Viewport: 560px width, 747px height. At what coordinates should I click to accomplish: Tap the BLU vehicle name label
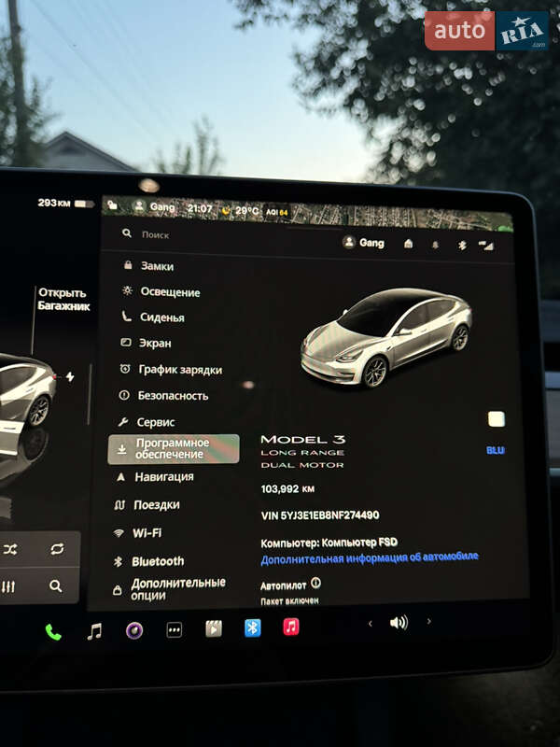(496, 450)
